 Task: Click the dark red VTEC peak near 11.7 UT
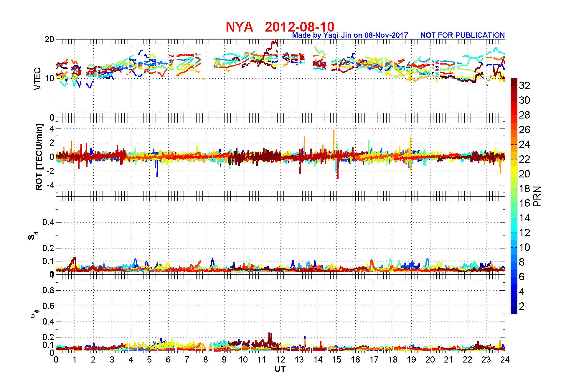(x=274, y=43)
